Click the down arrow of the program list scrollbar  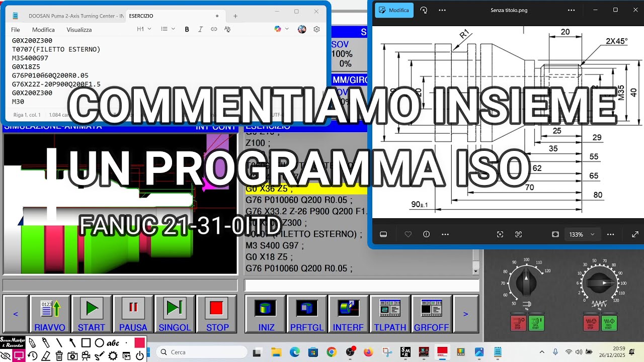[x=475, y=271]
